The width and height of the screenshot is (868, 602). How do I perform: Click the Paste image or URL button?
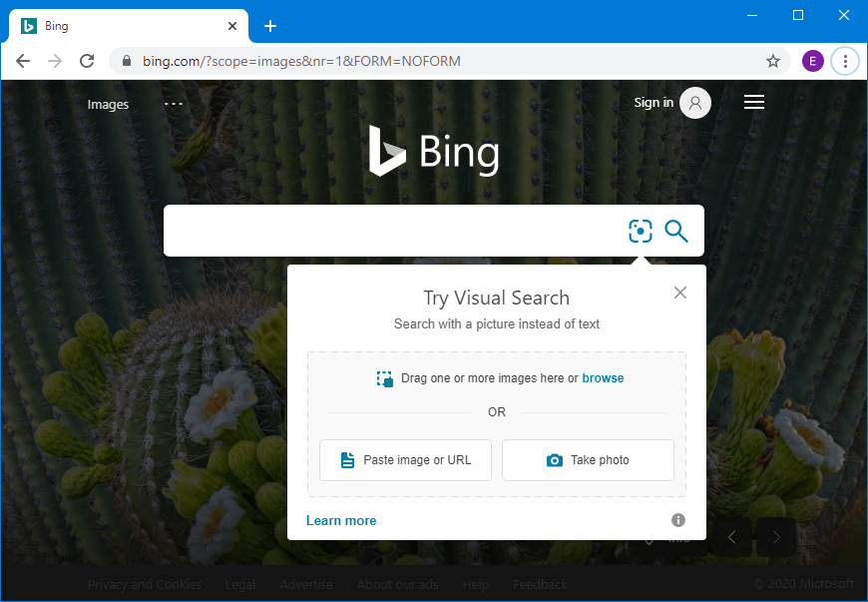tap(405, 460)
